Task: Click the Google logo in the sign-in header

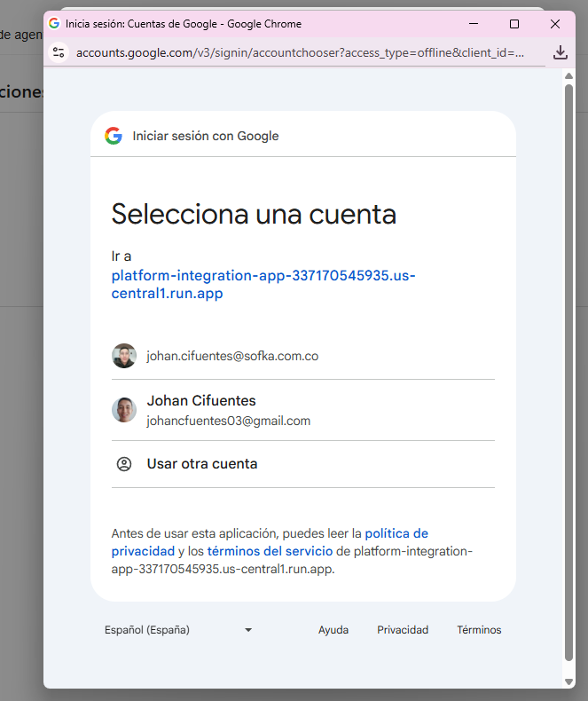Action: (x=113, y=136)
